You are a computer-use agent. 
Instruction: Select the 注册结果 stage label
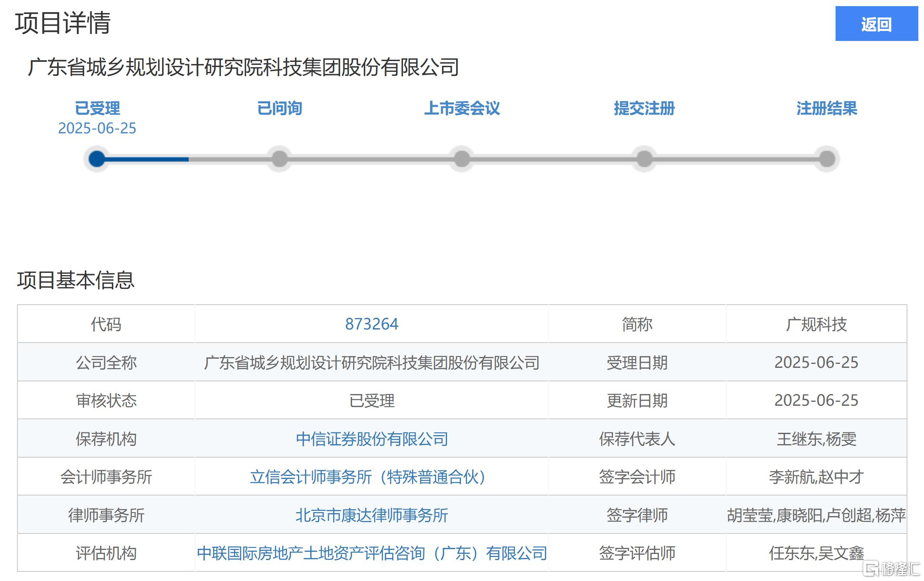(826, 108)
